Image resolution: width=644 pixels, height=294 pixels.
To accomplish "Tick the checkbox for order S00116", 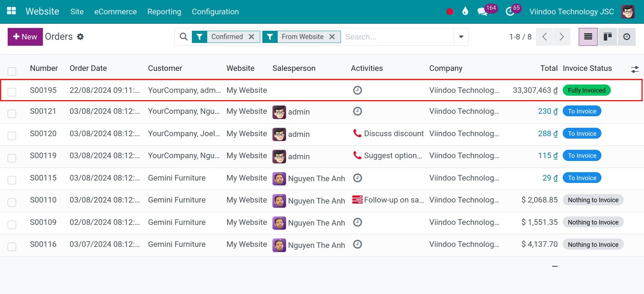I will coord(12,247).
